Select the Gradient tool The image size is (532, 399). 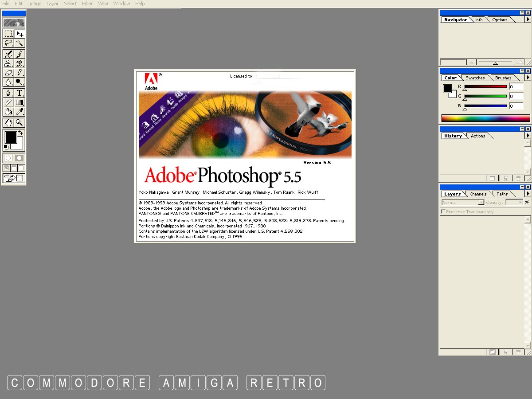click(x=20, y=102)
